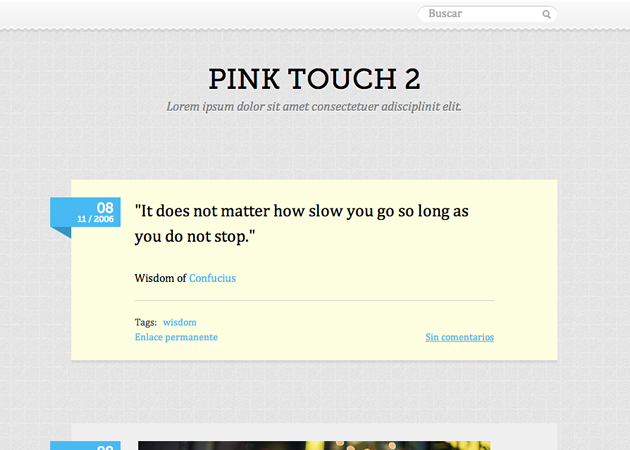Open the Confucius author link
The width and height of the screenshot is (630, 450).
tap(212, 278)
